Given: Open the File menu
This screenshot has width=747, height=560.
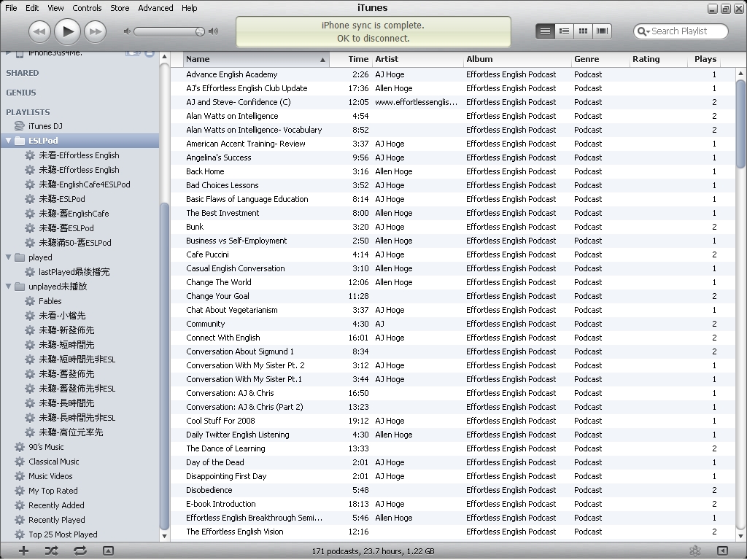Looking at the screenshot, I should point(11,8).
